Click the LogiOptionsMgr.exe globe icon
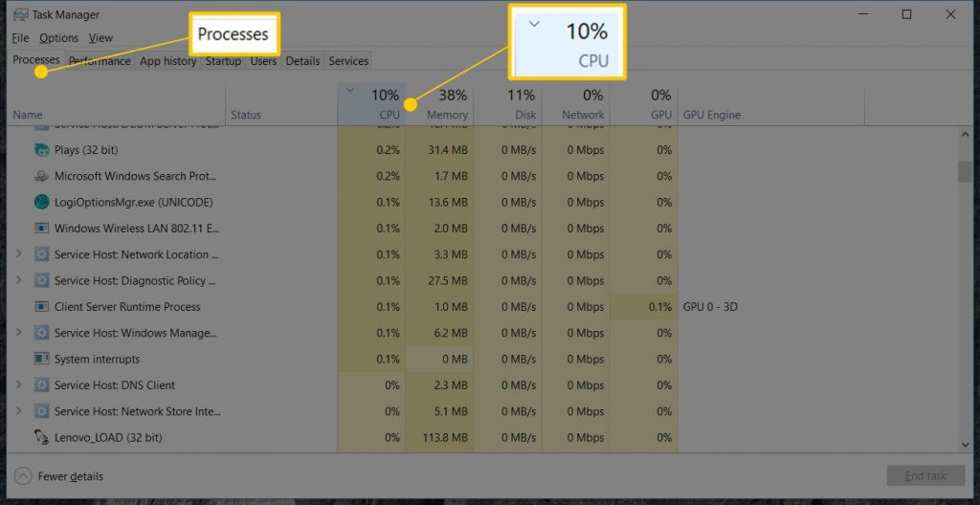The width and height of the screenshot is (980, 505). point(42,203)
